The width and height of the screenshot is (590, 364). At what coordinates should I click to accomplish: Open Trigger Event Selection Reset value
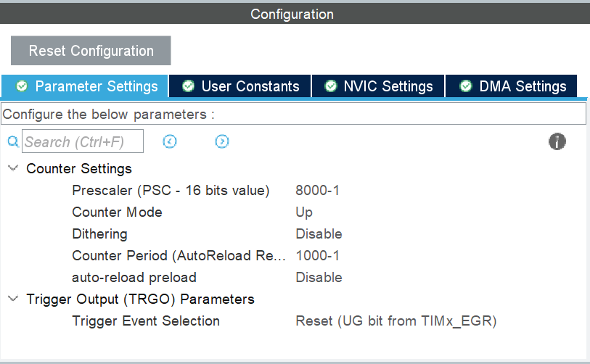396,321
